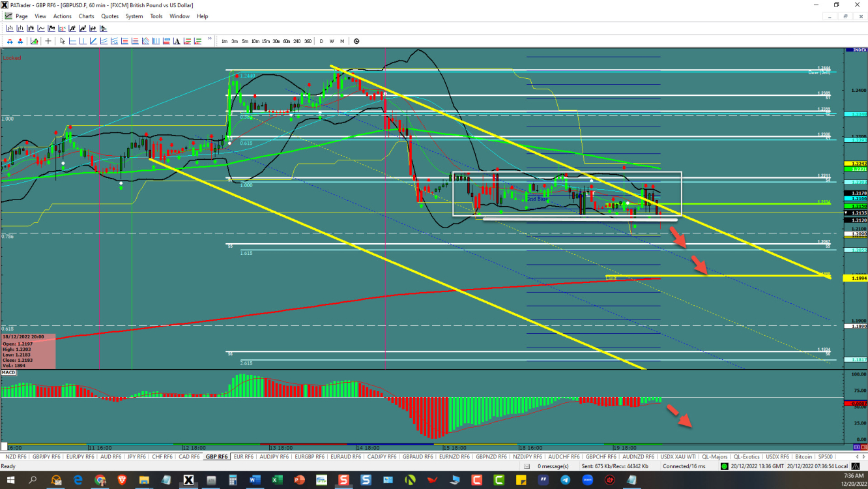Switch to the EUR RF6 tab
The height and width of the screenshot is (489, 868).
tap(243, 456)
